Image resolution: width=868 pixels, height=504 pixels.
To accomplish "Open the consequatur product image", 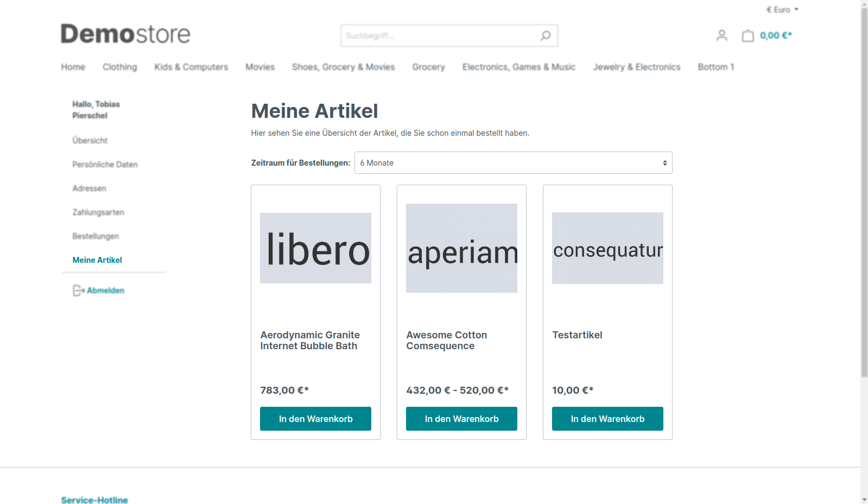I will point(607,248).
